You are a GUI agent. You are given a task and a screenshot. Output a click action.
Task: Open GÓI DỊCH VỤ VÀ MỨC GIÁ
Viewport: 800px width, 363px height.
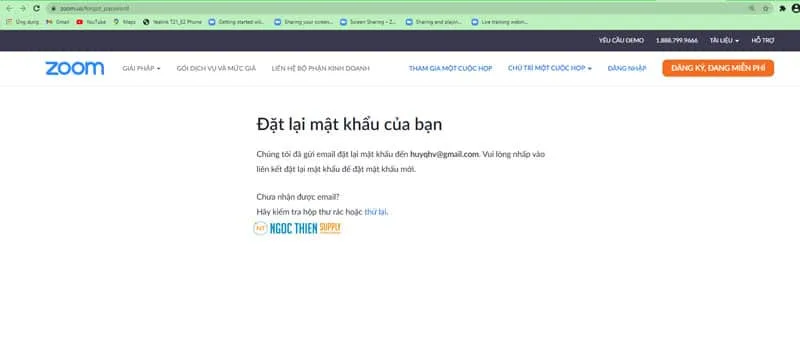216,68
